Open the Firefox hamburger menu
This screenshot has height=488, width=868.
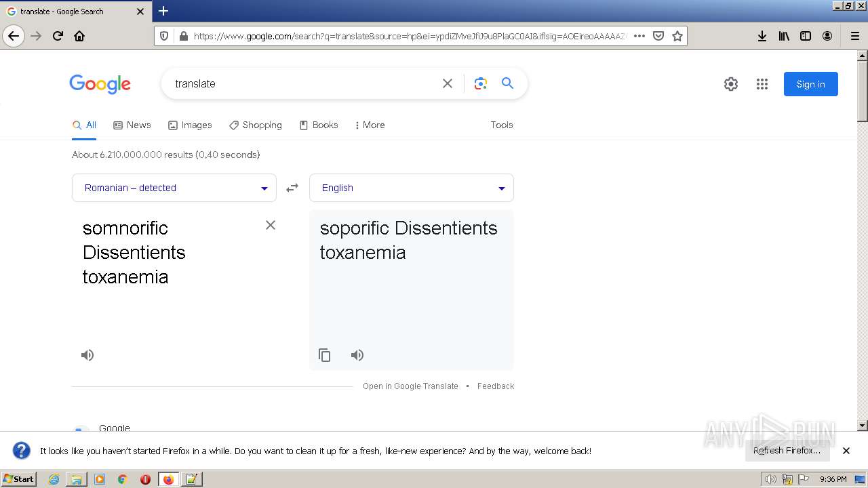854,36
